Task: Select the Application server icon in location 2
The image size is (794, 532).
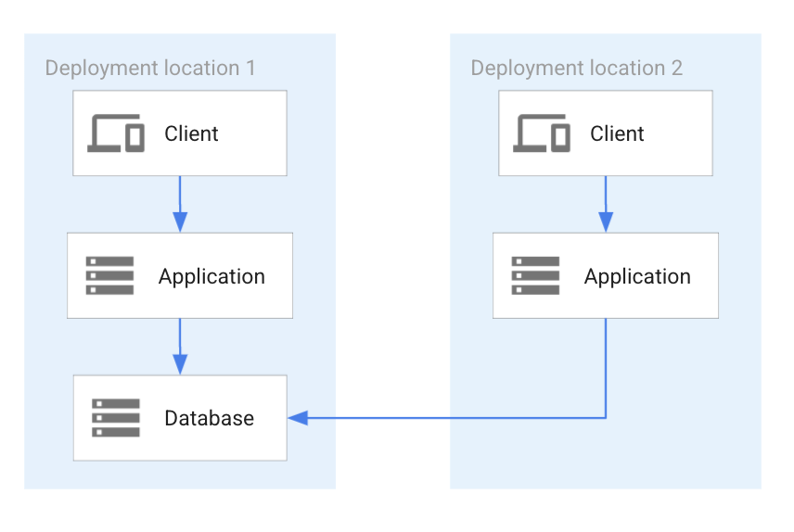Action: pyautogui.click(x=535, y=276)
